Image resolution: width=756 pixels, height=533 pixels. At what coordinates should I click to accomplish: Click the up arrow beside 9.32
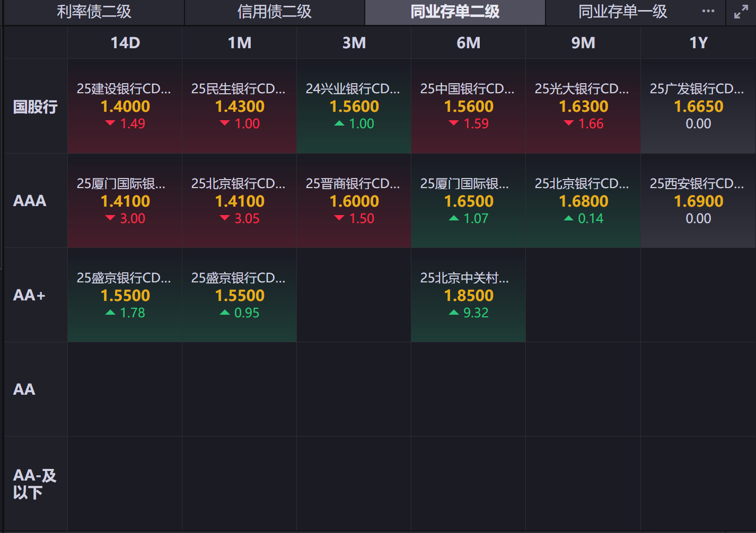pyautogui.click(x=454, y=312)
